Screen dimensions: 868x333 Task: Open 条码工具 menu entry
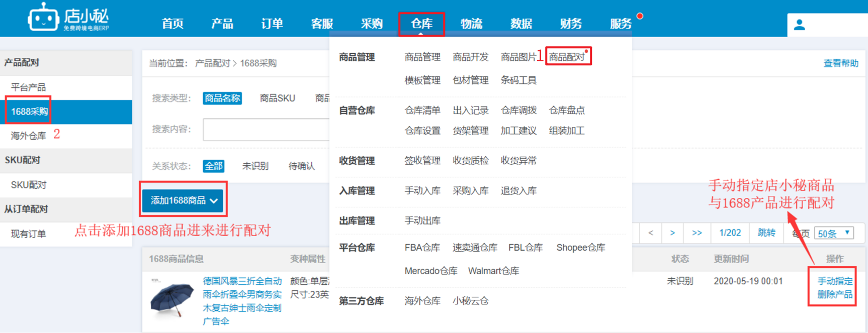point(518,80)
